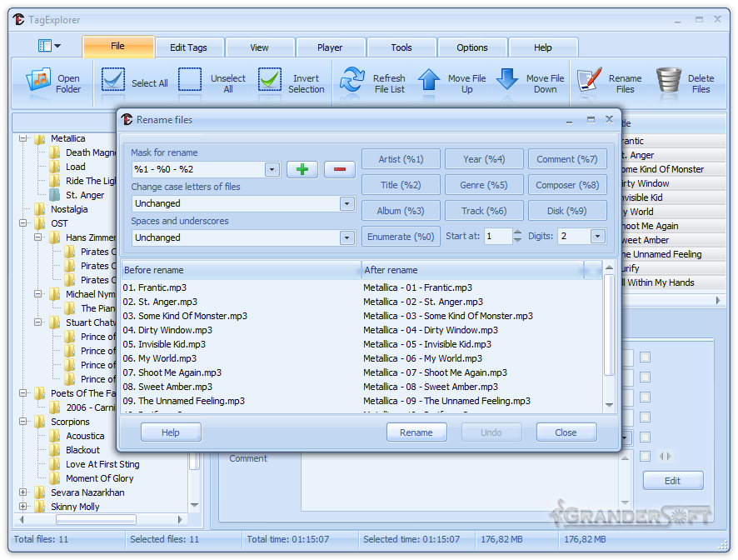Click the Delete Files trash icon
Image resolution: width=738 pixels, height=560 pixels.
(668, 80)
